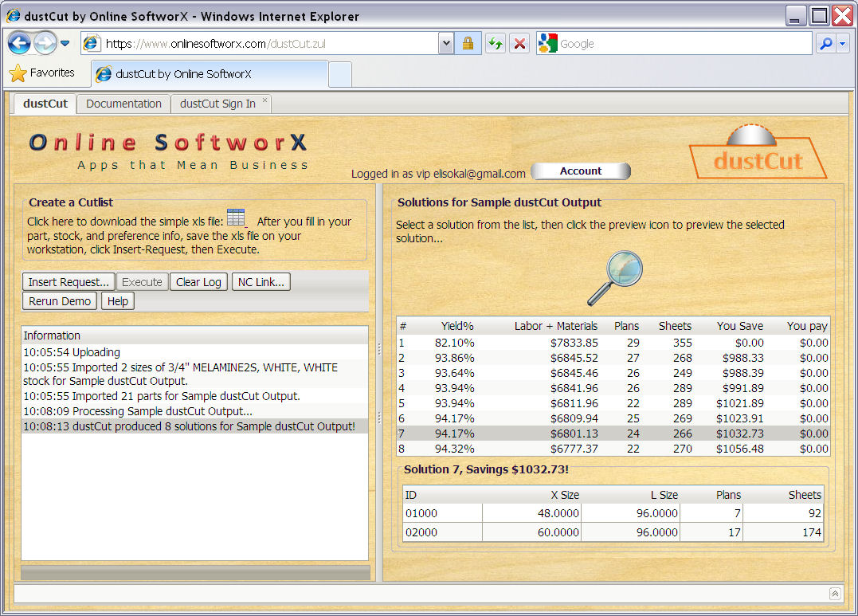The width and height of the screenshot is (858, 616).
Task: Select the 'Imported 2 sizes of 3/4" MELAMINE2S' log entry
Action: pyautogui.click(x=195, y=374)
